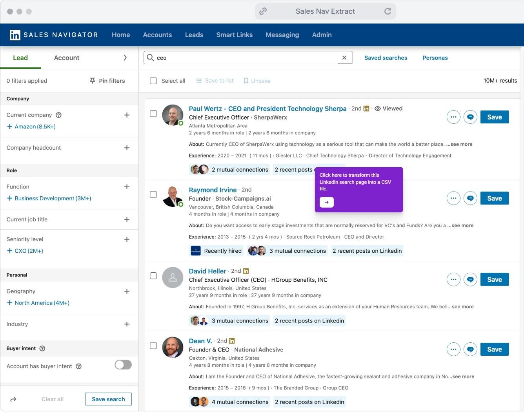Viewport: 524px width, 420px height.
Task: Check the Select all checkbox
Action: 153,81
